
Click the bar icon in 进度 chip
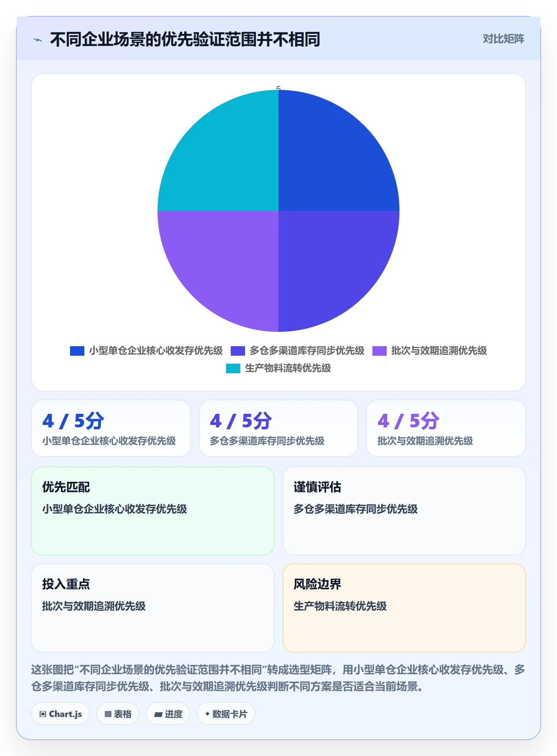click(158, 715)
